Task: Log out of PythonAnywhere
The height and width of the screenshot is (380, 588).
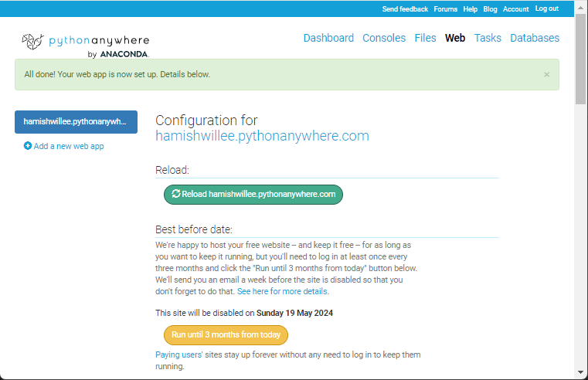Action: [x=547, y=9]
